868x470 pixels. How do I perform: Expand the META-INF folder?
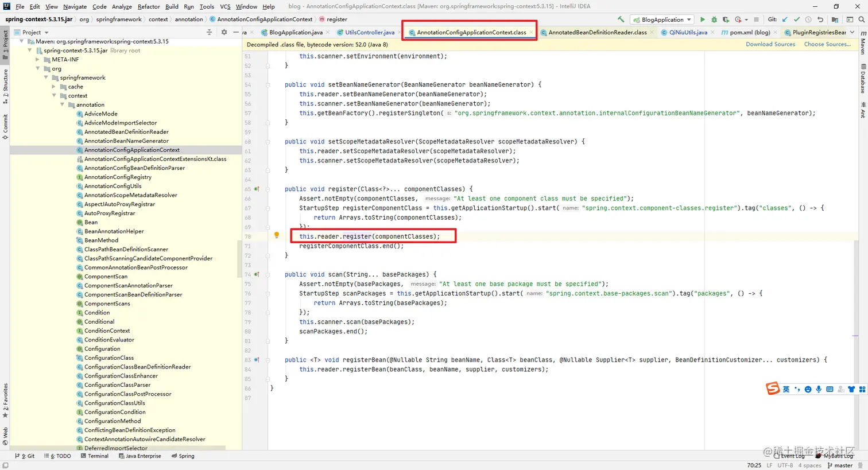38,60
